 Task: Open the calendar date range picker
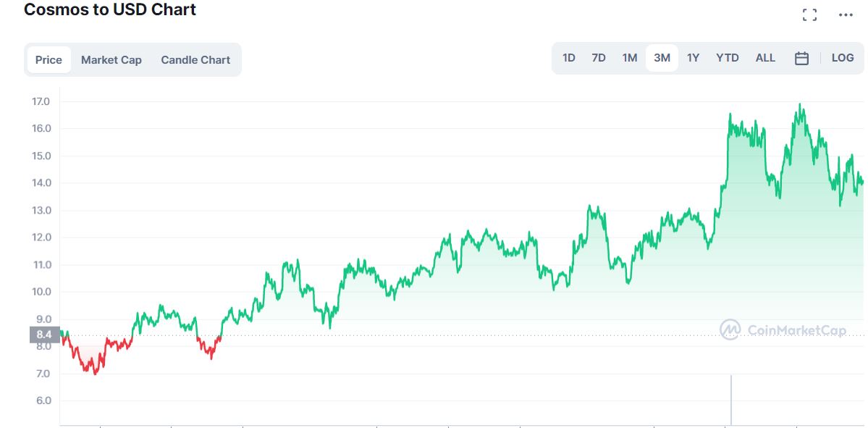801,58
